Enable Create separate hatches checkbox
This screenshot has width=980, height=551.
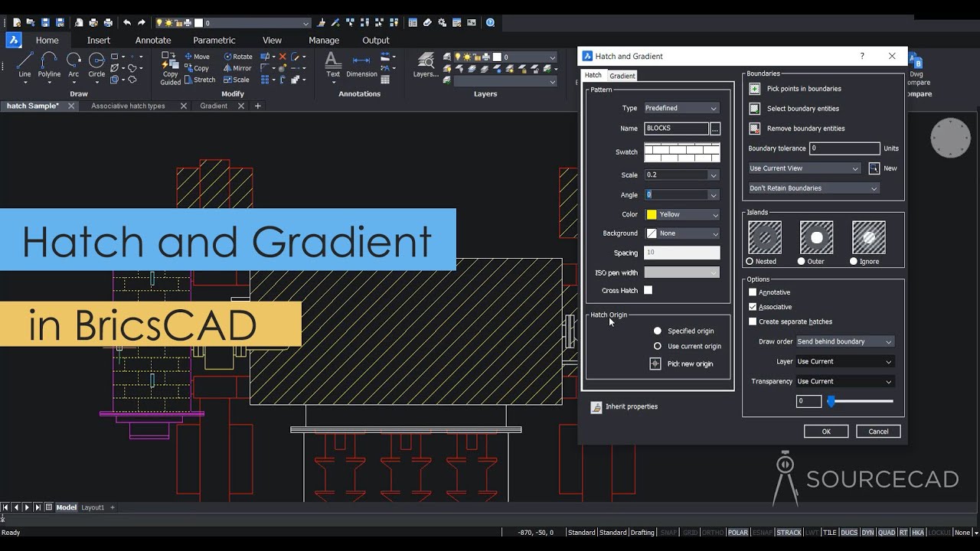pyautogui.click(x=753, y=321)
